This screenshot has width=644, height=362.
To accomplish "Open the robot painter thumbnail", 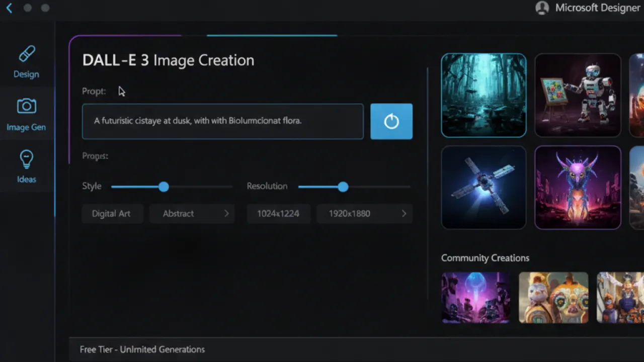I will (x=578, y=95).
